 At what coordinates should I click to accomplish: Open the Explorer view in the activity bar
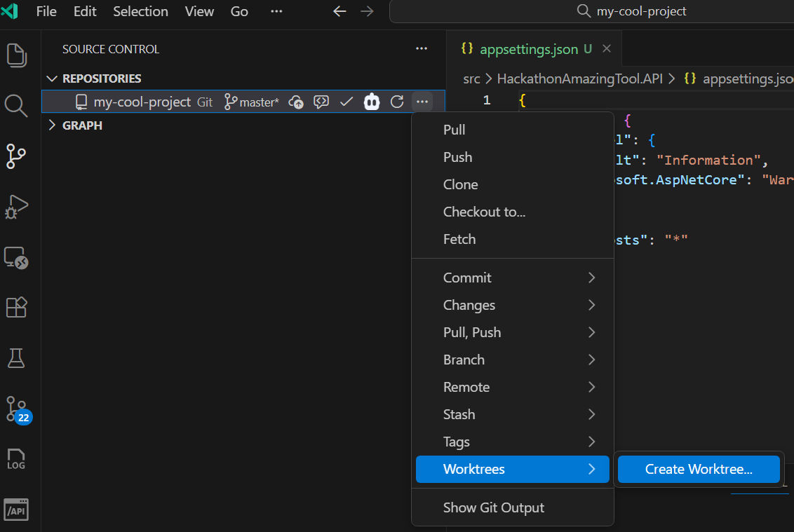[15, 55]
